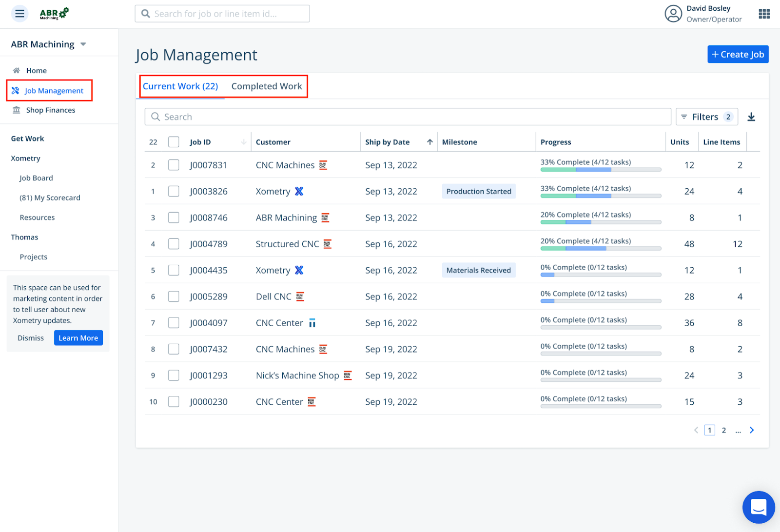This screenshot has height=532, width=780.
Task: Open the Xometry Job Board
Action: click(x=36, y=178)
